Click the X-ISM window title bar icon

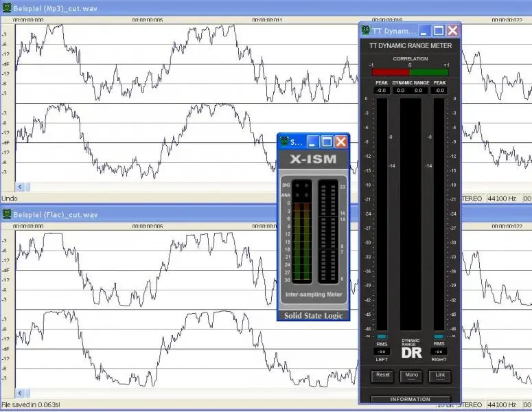pos(284,142)
